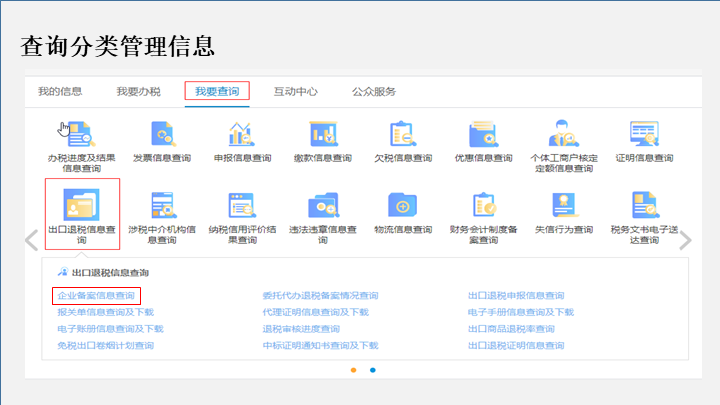
Task: Click 电子账册信息查询及下载 link
Action: tap(110, 329)
